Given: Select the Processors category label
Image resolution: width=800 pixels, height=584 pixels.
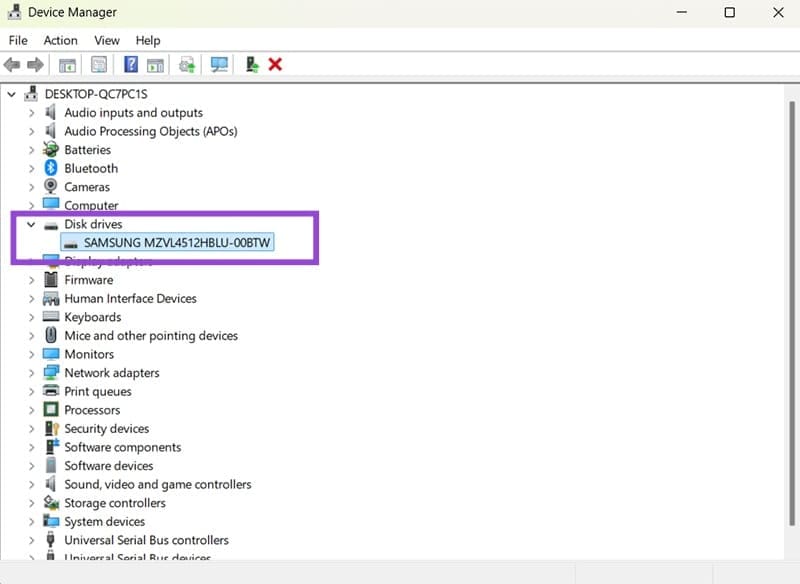Looking at the screenshot, I should pos(92,410).
